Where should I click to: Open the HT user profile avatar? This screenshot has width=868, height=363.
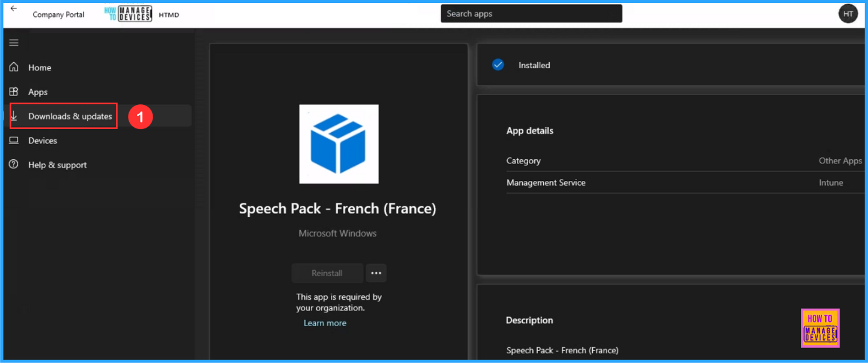(848, 14)
